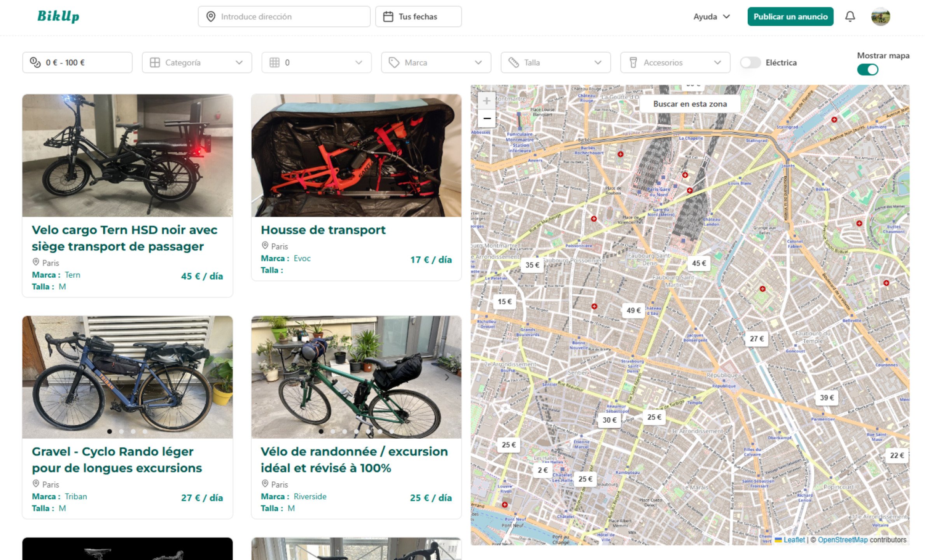Toggle the Eléctrica filter switch off
The image size is (925, 560).
pyautogui.click(x=750, y=62)
